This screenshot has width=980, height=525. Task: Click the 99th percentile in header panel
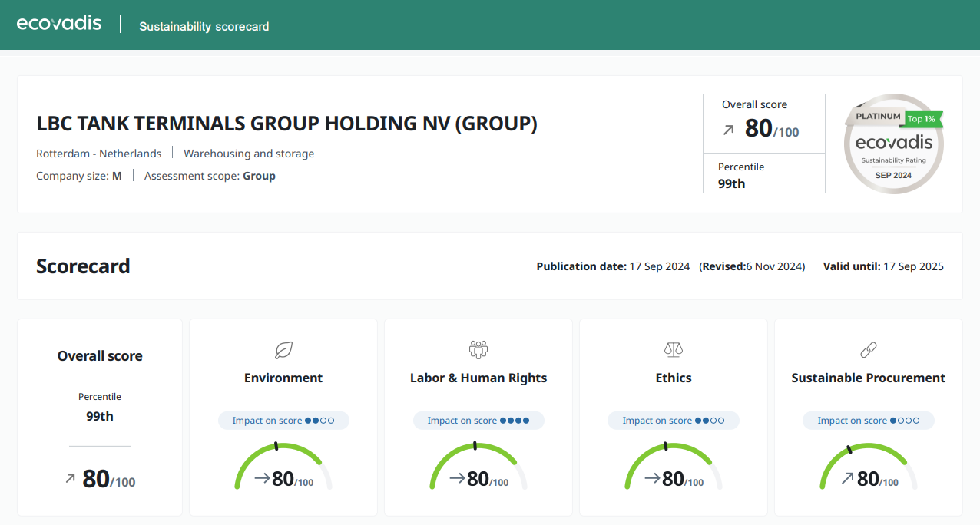point(731,183)
